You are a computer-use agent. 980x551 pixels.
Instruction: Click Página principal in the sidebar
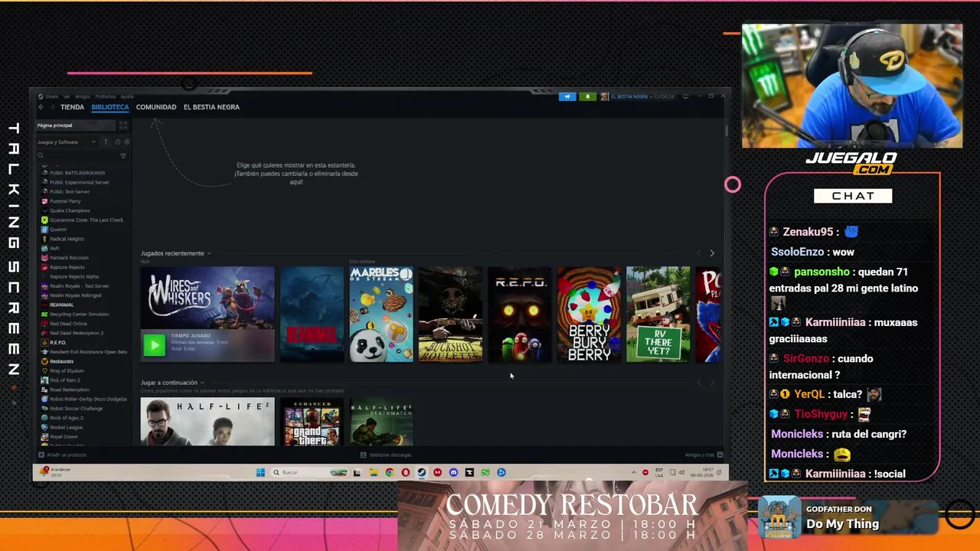tap(76, 126)
